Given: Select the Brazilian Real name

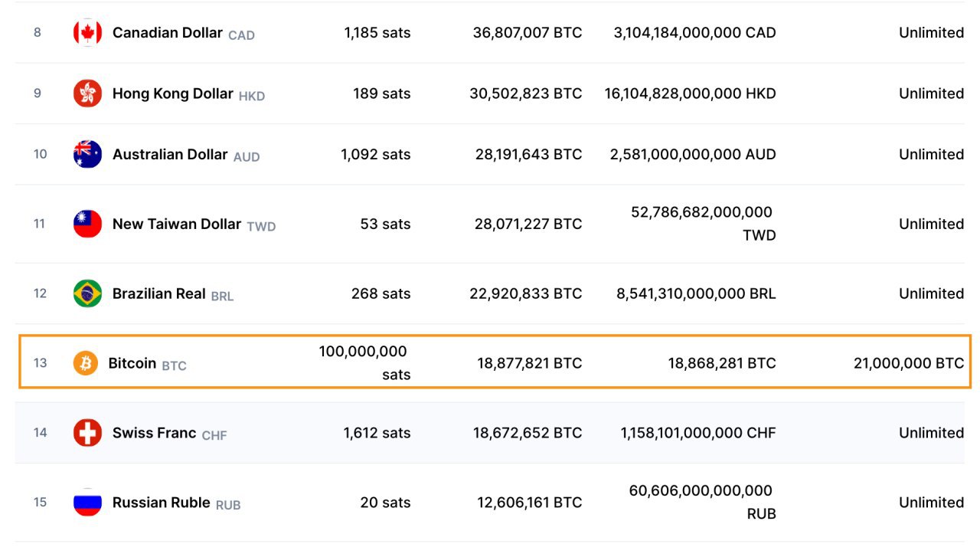Looking at the screenshot, I should pyautogui.click(x=159, y=293).
